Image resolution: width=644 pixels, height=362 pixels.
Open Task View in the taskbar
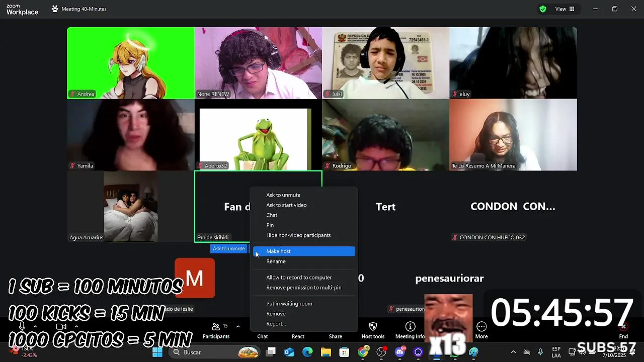point(271,352)
